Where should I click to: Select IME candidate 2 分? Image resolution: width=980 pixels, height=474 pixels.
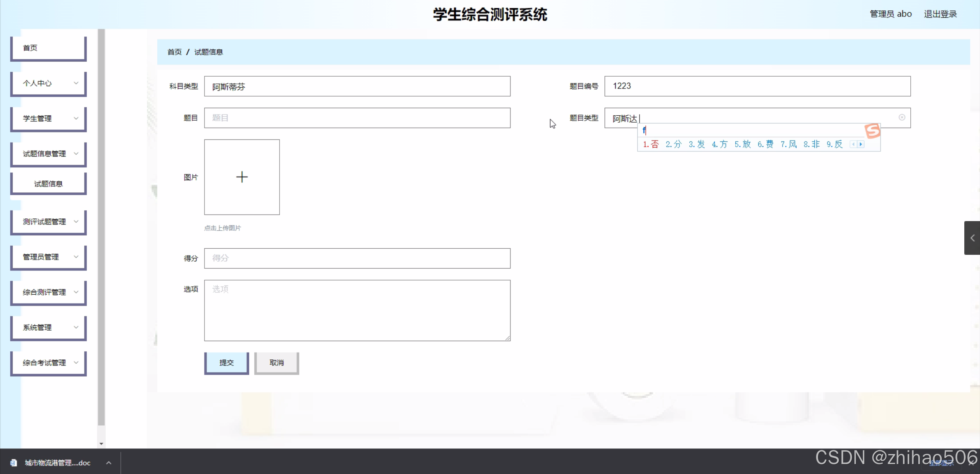pos(674,144)
